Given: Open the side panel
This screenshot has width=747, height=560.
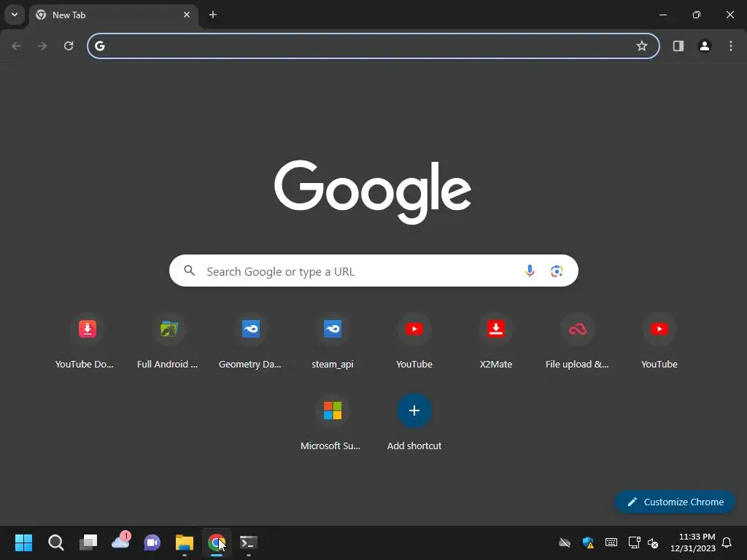Looking at the screenshot, I should point(678,46).
